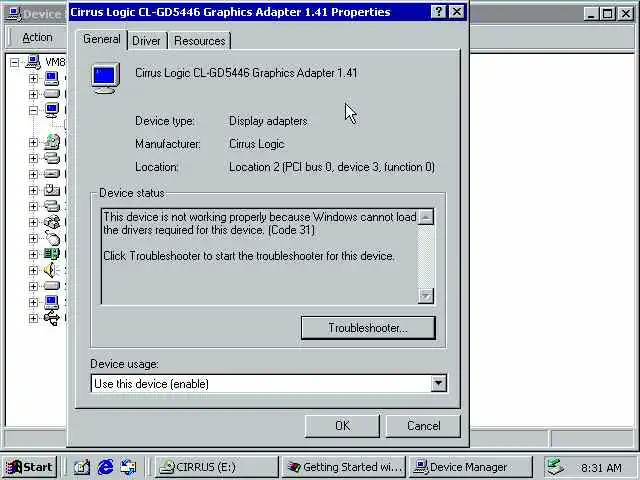Image resolution: width=640 pixels, height=480 pixels.
Task: Click the Device Manager taskbar button
Action: pyautogui.click(x=470, y=467)
